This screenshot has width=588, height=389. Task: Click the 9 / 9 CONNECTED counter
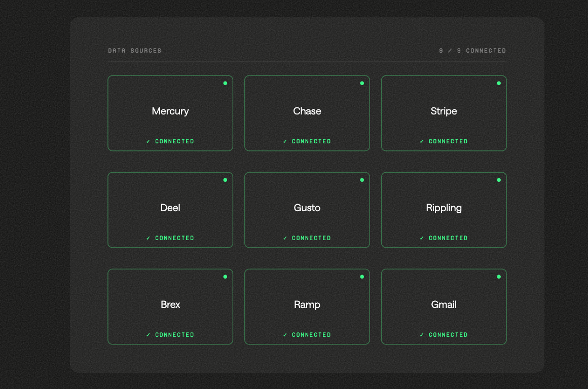pyautogui.click(x=472, y=51)
